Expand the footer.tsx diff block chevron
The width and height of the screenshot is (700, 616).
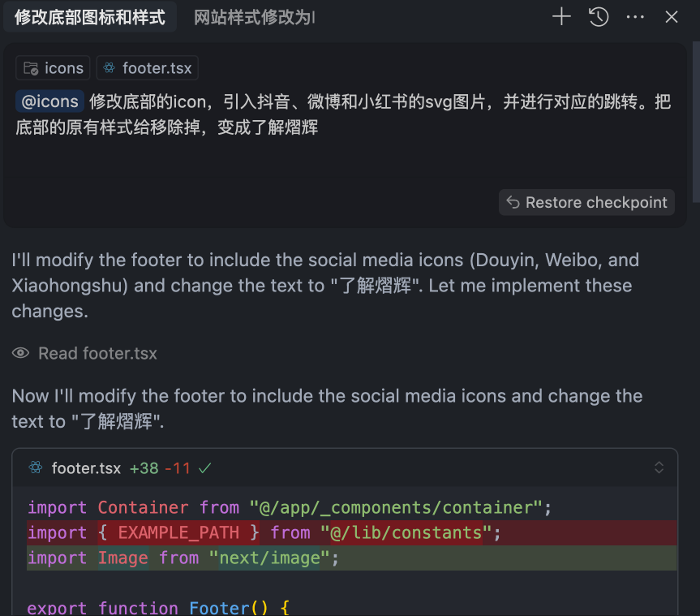tap(659, 467)
